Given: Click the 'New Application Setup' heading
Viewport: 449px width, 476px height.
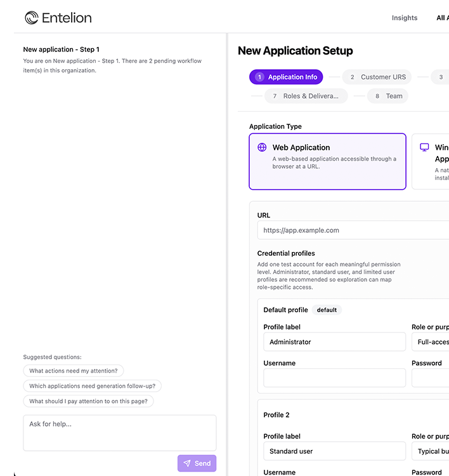Looking at the screenshot, I should click(x=295, y=51).
